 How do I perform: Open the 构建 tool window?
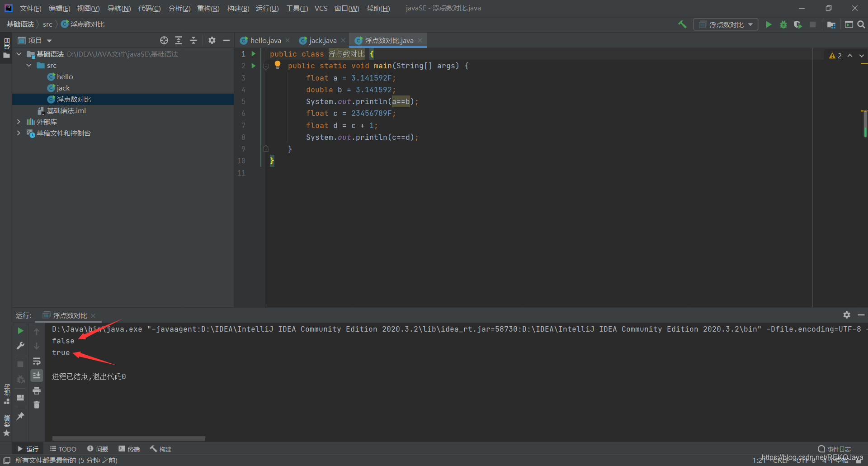(160, 449)
